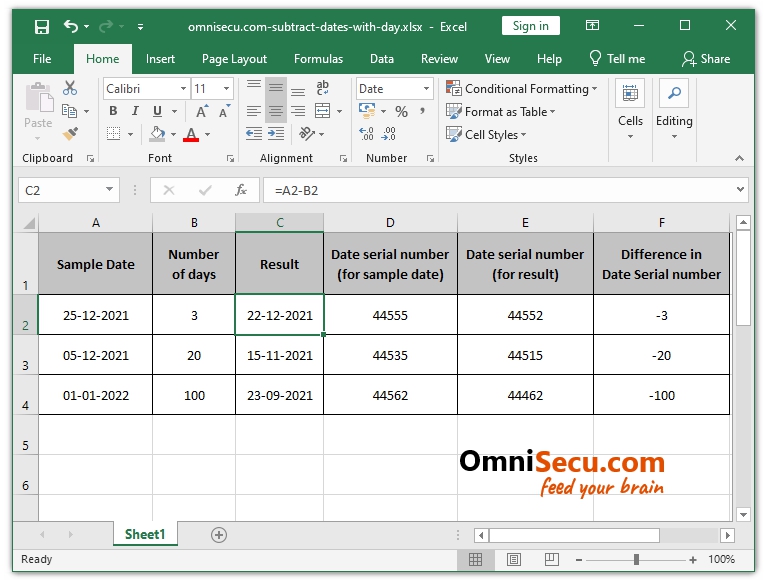764x582 pixels.
Task: Switch to the Insert ribbon tab
Action: [160, 59]
